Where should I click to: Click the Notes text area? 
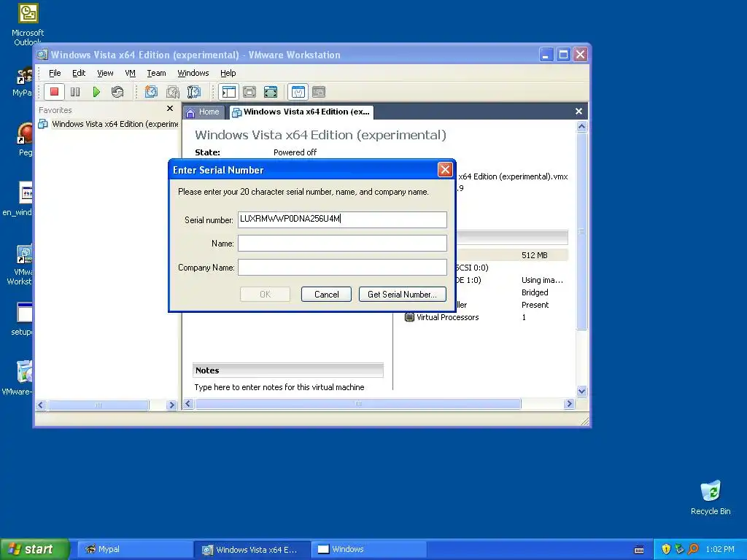click(x=279, y=387)
